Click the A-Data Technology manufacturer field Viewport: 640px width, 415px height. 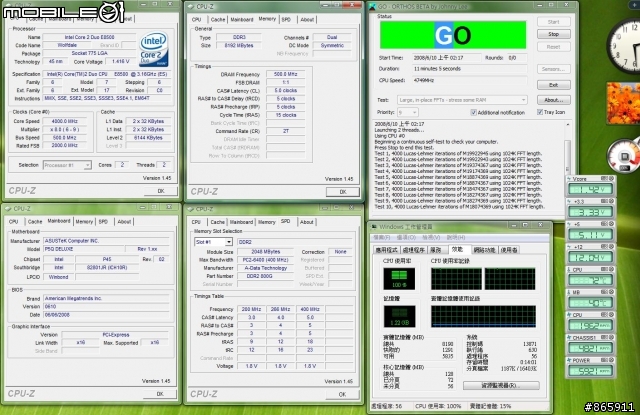pos(266,268)
